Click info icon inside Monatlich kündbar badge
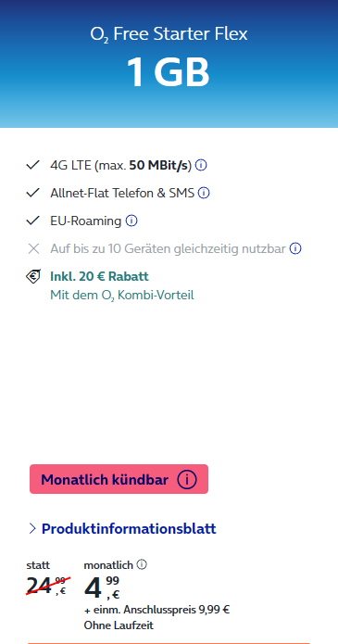Image resolution: width=338 pixels, height=644 pixels. coord(187,479)
